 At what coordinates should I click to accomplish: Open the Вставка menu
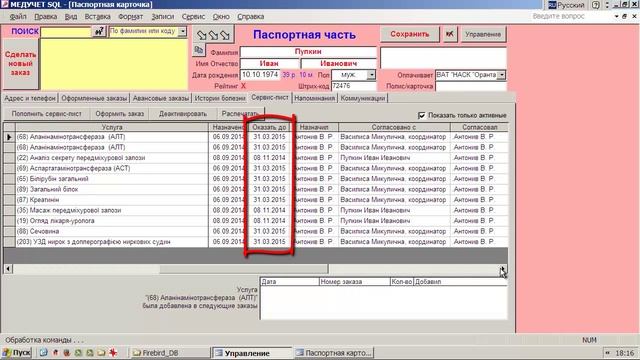(x=98, y=17)
